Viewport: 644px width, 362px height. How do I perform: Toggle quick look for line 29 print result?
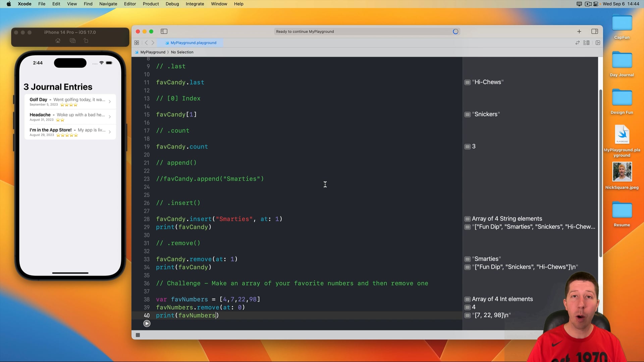467,227
